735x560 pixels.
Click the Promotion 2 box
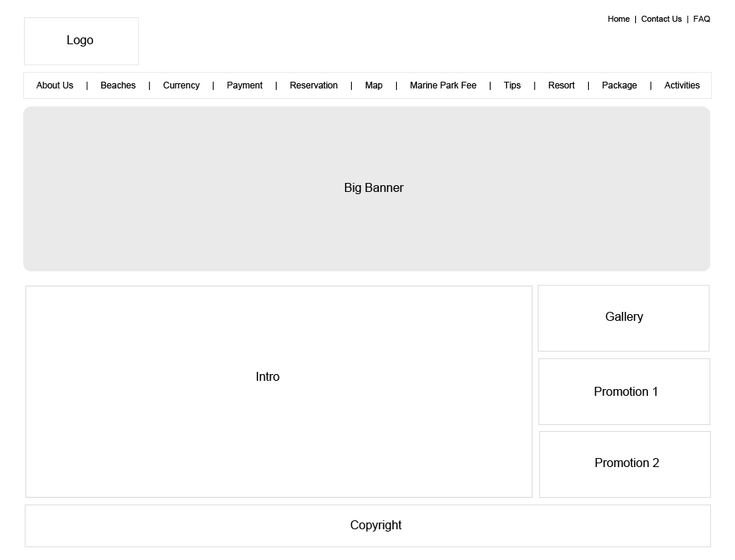pos(625,464)
